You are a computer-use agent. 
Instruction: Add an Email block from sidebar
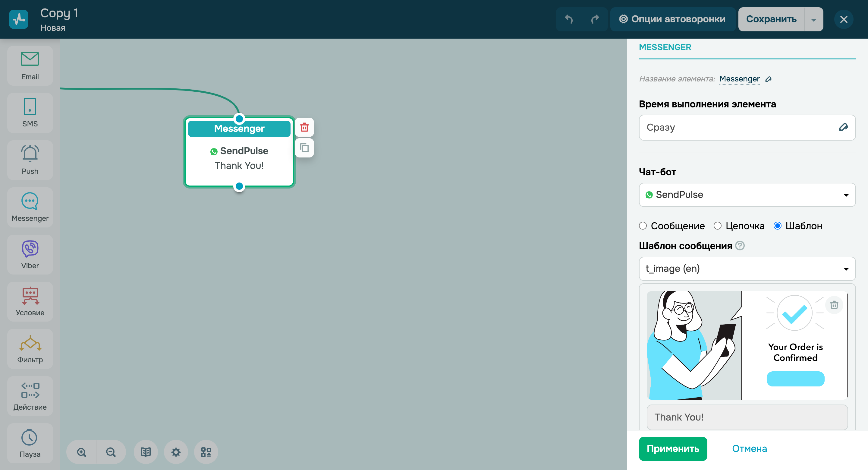click(30, 66)
